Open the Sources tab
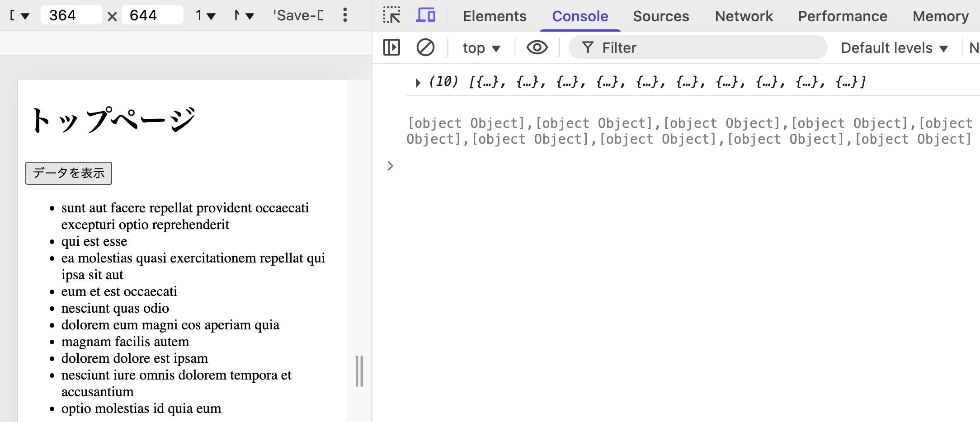 tap(660, 16)
